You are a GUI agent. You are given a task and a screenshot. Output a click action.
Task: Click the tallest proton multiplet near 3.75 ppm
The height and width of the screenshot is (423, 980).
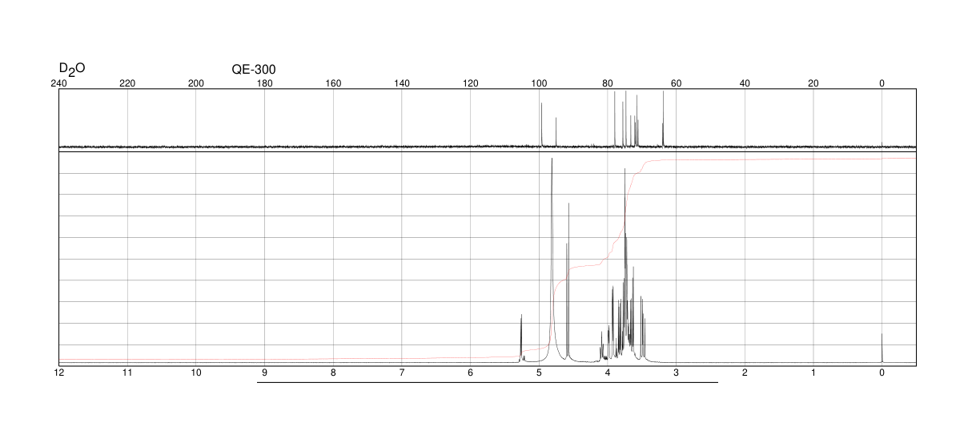pos(625,264)
